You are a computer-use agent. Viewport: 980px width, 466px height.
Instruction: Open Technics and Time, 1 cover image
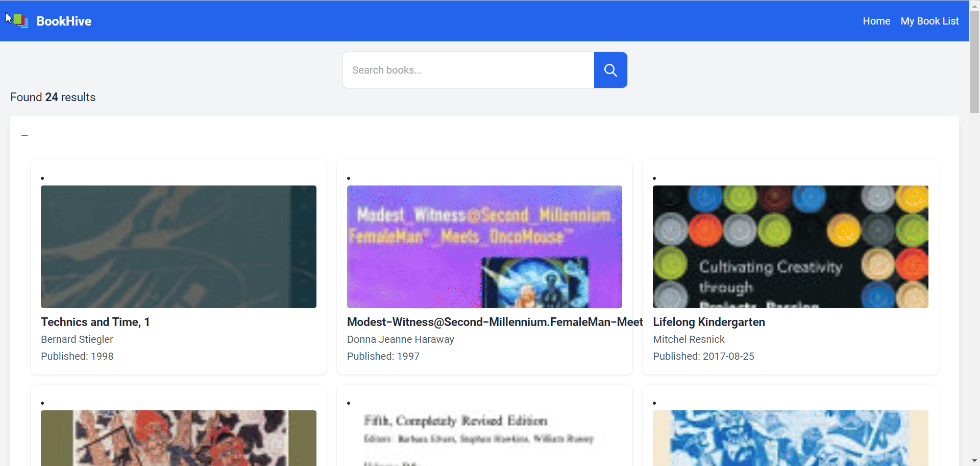pos(179,247)
